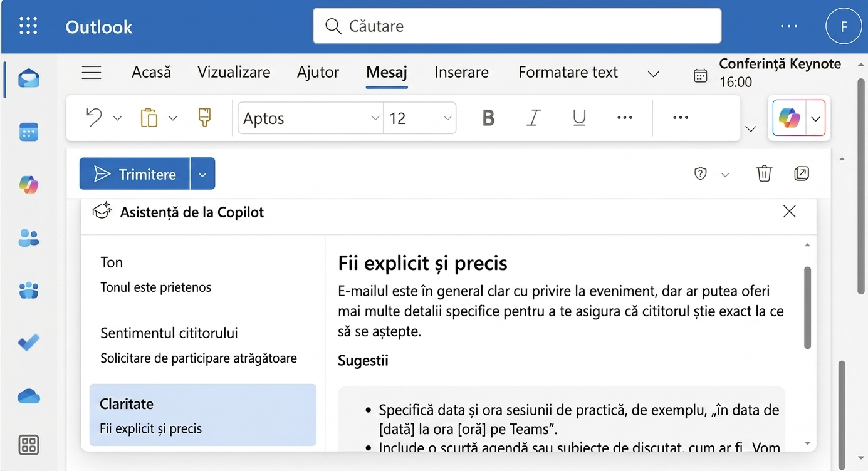Screen dimensions: 868x471
Task: Click the 'Fii explicit și precis' heading
Action: (422, 262)
